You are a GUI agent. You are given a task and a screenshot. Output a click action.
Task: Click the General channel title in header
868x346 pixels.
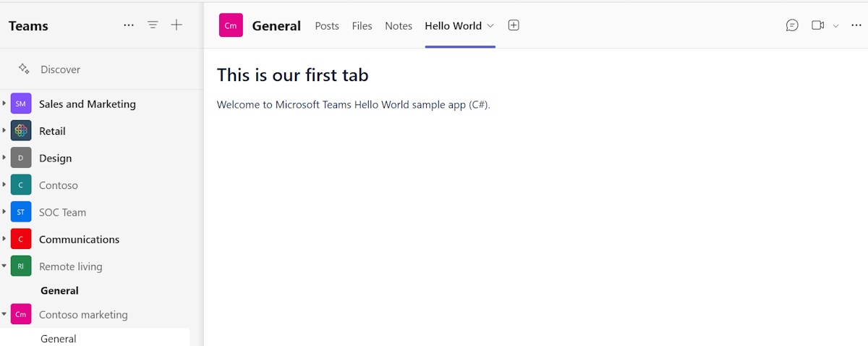click(x=276, y=26)
